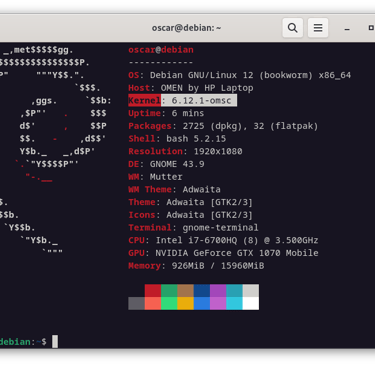Click the dark green color block
Viewport: 375px width, 366px height.
tap(169, 291)
